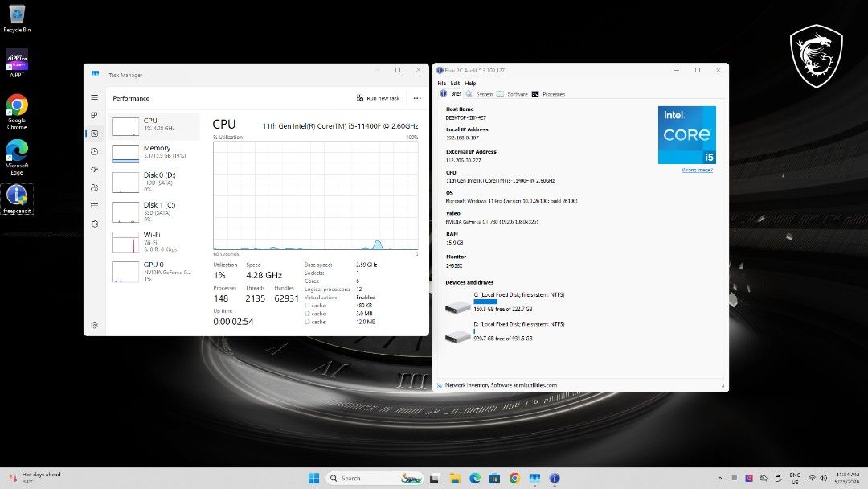Open Windows Start menu
This screenshot has width=868, height=489.
(x=313, y=478)
